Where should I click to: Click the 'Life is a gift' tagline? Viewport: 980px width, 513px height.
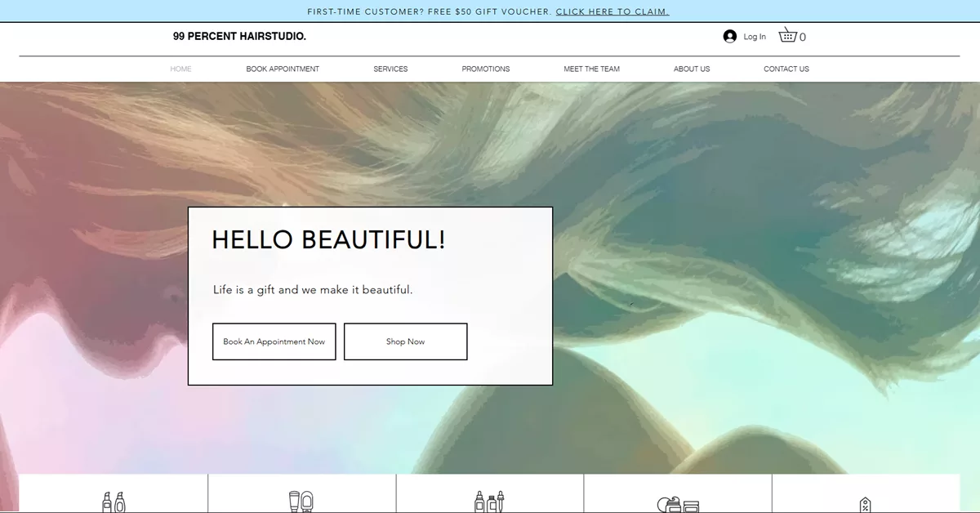pyautogui.click(x=313, y=289)
